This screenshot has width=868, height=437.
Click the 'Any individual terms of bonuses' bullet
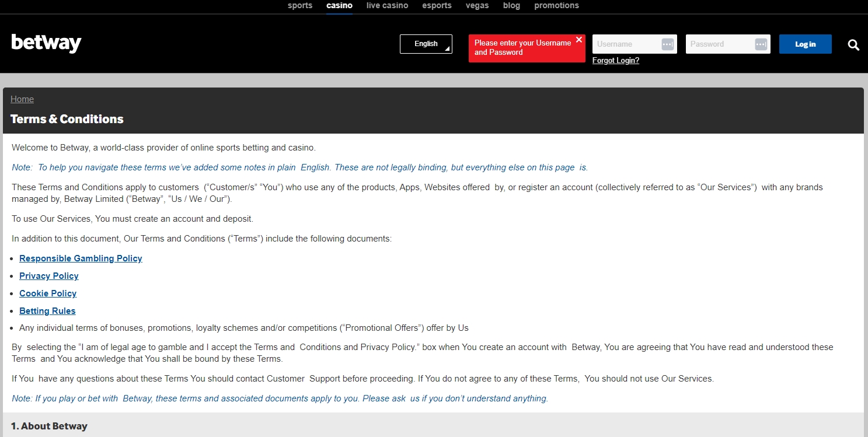pos(244,328)
